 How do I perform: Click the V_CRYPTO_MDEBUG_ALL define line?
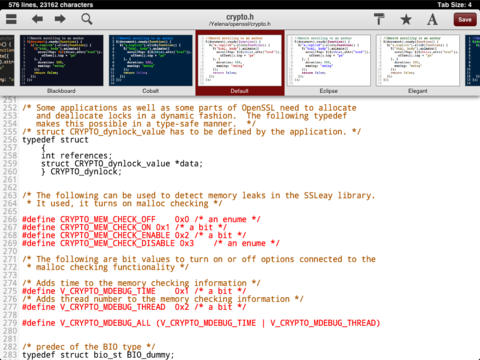pos(201,323)
